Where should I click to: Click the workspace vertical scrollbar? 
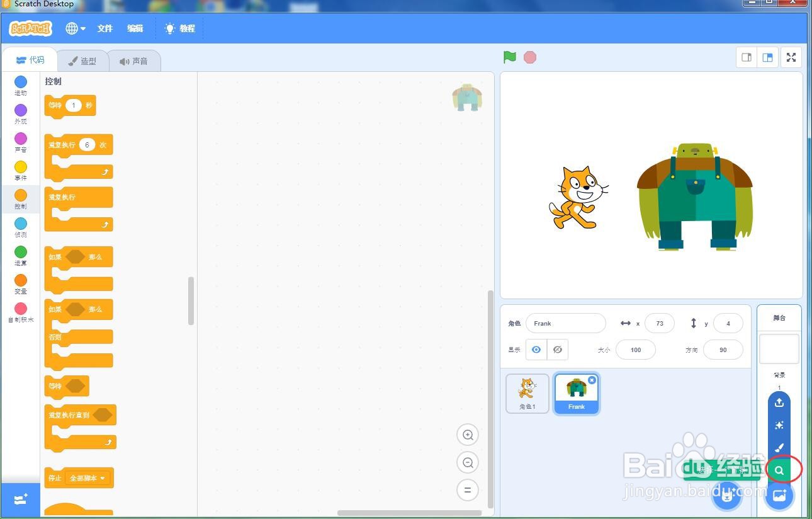click(x=491, y=399)
